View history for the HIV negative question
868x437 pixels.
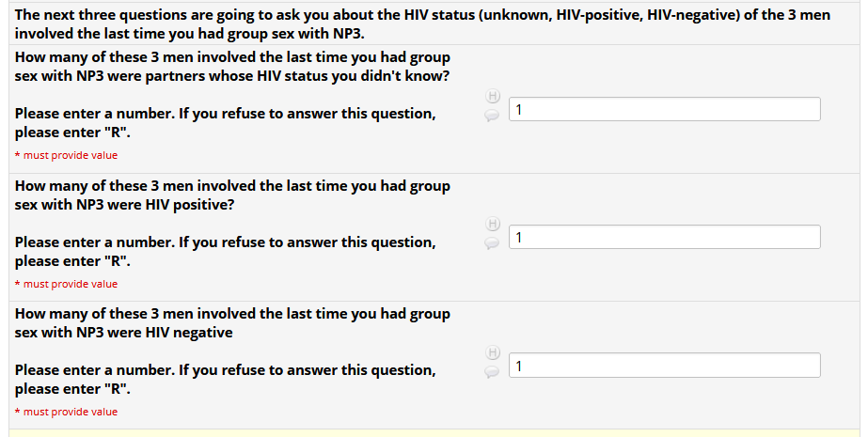pos(492,351)
